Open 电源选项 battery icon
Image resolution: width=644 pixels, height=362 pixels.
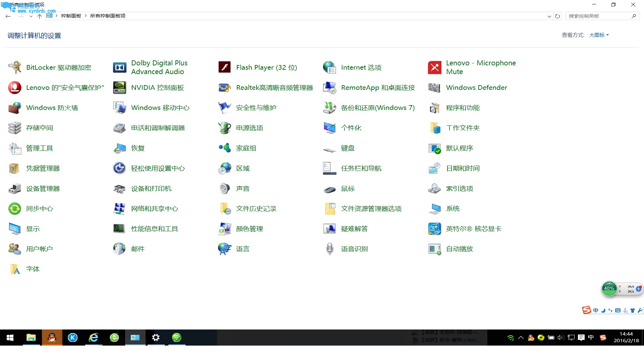tap(225, 128)
